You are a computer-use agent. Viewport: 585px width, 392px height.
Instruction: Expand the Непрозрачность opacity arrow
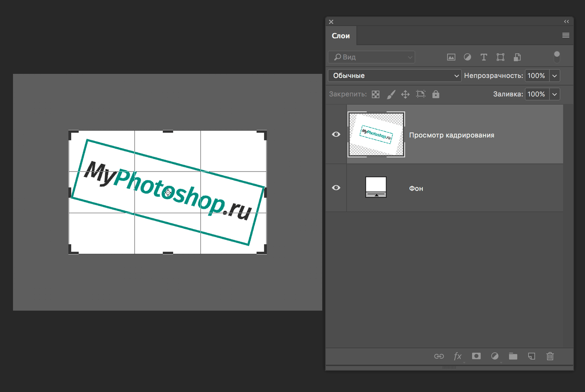click(x=554, y=76)
